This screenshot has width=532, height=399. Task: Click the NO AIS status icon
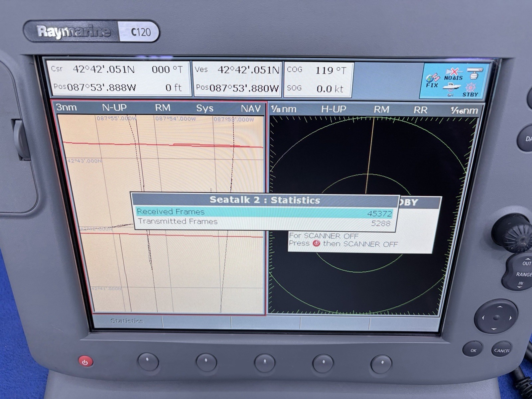[453, 74]
